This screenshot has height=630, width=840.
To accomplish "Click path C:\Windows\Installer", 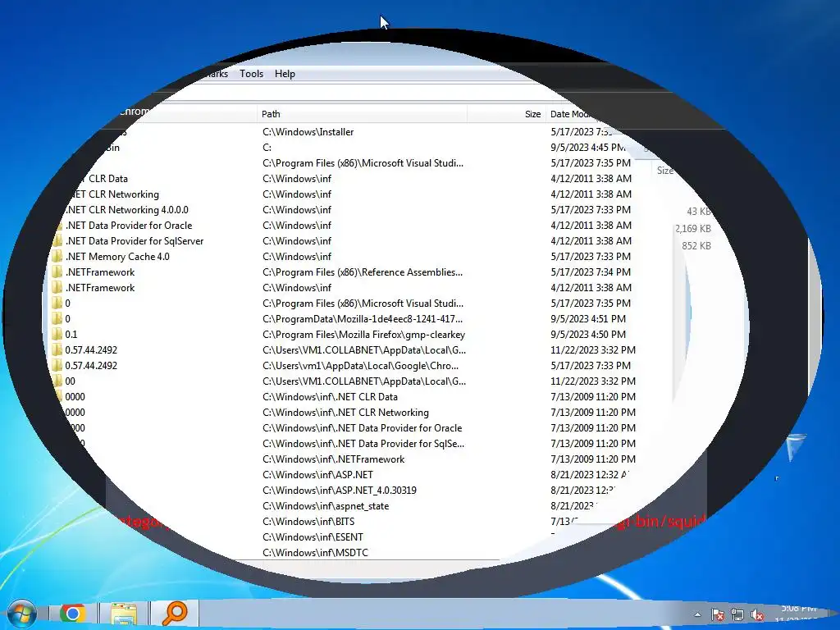I will (308, 132).
